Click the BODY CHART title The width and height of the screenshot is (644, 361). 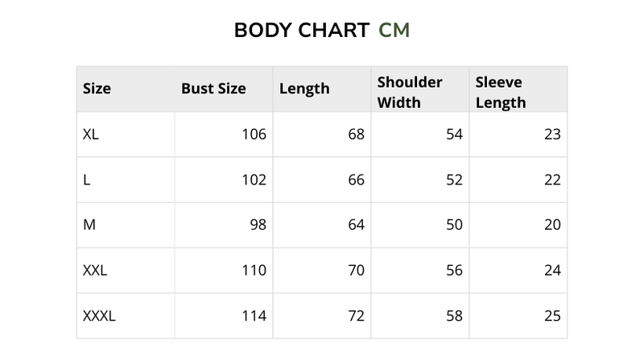coord(303,31)
